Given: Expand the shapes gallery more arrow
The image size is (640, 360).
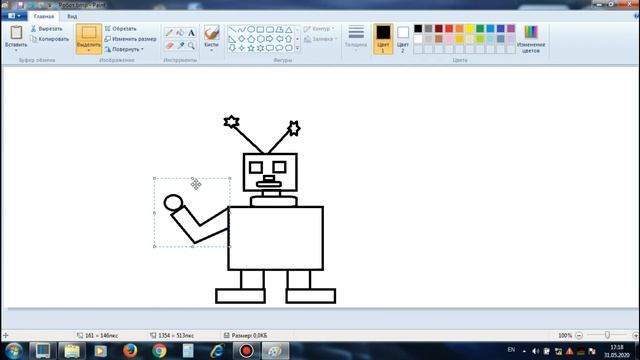Looking at the screenshot, I should click(297, 48).
